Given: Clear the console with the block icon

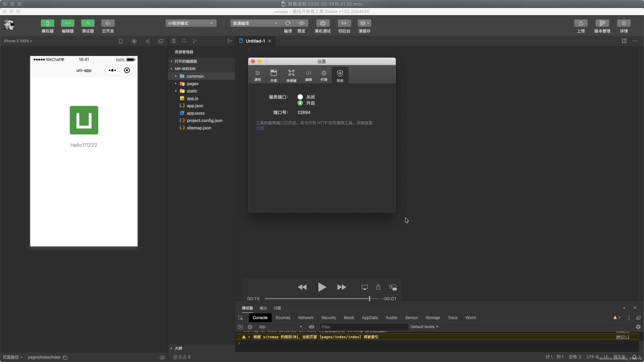Looking at the screenshot, I should [x=250, y=327].
